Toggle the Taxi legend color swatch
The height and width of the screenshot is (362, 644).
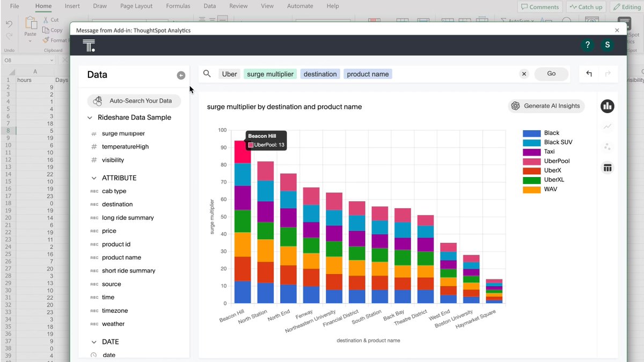[532, 152]
